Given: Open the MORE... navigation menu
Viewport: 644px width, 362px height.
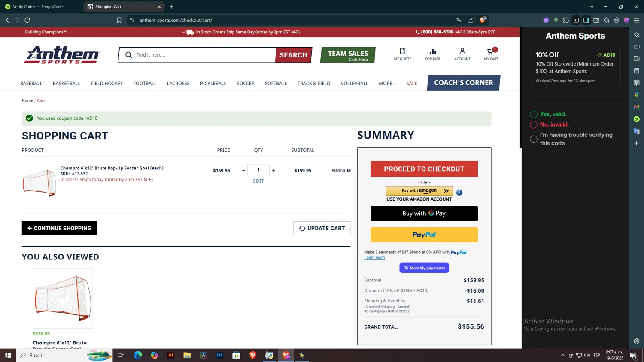Looking at the screenshot, I should pyautogui.click(x=387, y=83).
